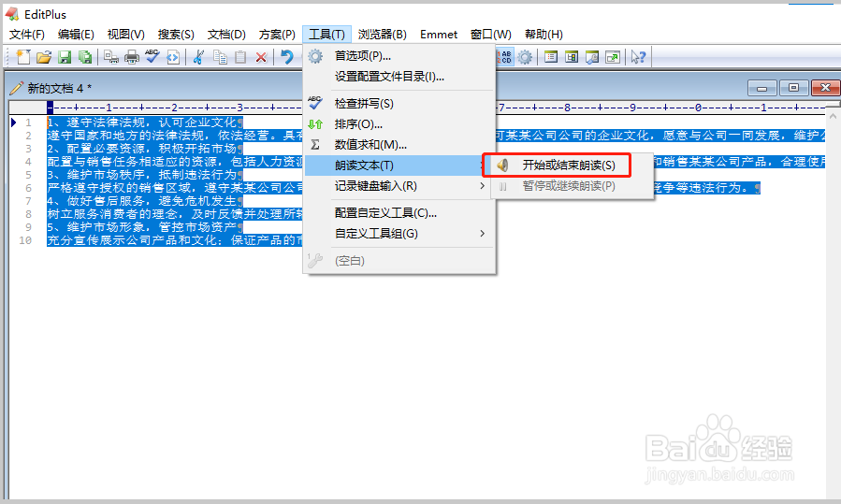Expand the 朗读文本(T) submenu
This screenshot has width=841, height=504.
click(399, 166)
